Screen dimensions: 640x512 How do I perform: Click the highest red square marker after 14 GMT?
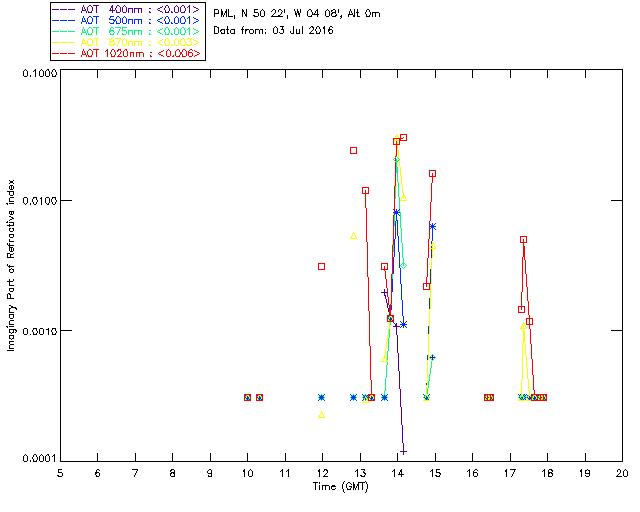pos(403,138)
